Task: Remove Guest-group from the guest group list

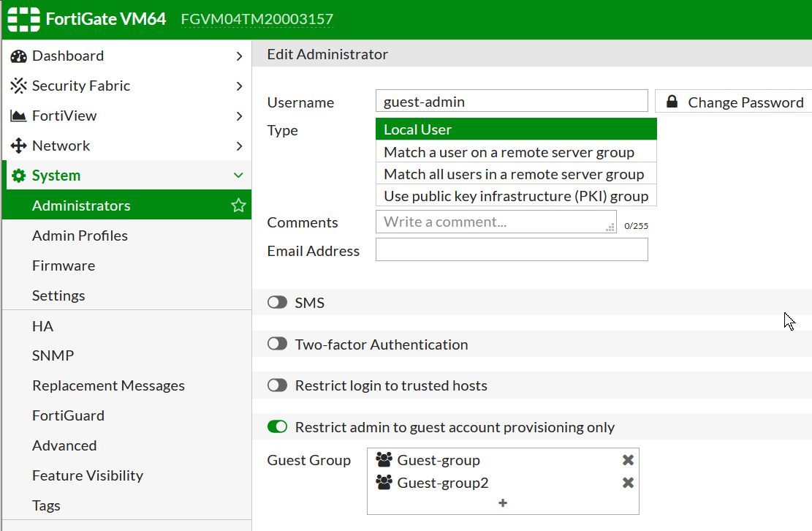Action: coord(628,460)
